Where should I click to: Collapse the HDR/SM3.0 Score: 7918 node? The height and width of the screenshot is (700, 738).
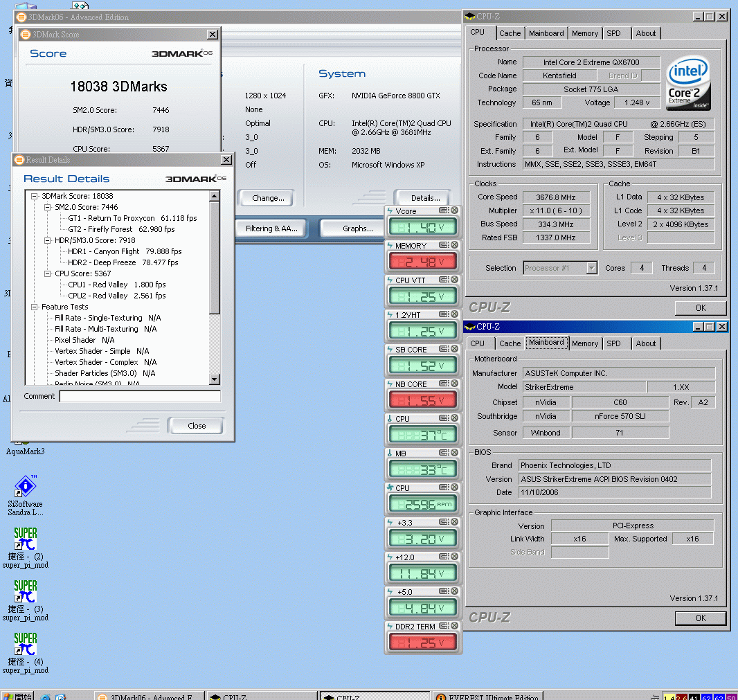tap(48, 240)
